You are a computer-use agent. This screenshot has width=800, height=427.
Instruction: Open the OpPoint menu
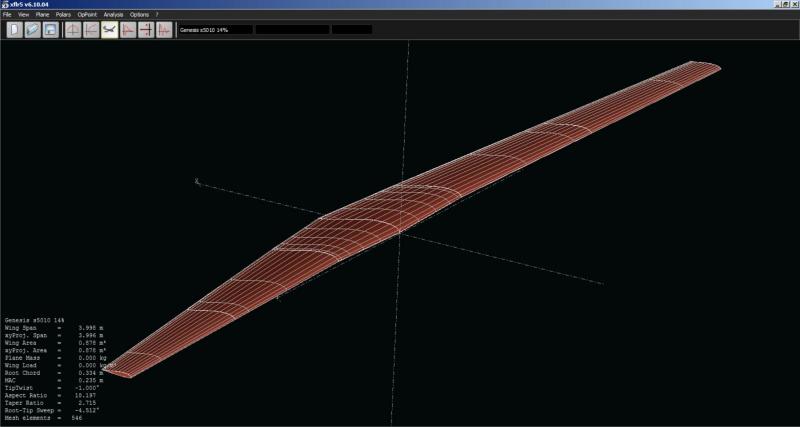click(88, 15)
